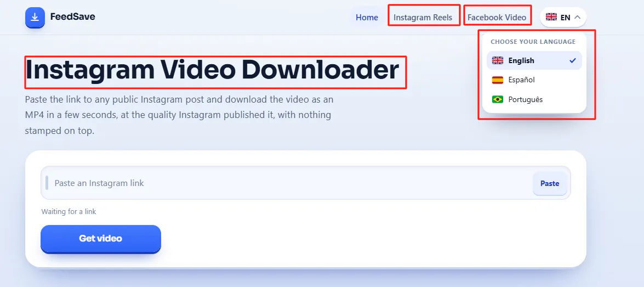The width and height of the screenshot is (644, 287).
Task: Collapse the EN language dropdown
Action: (x=563, y=17)
